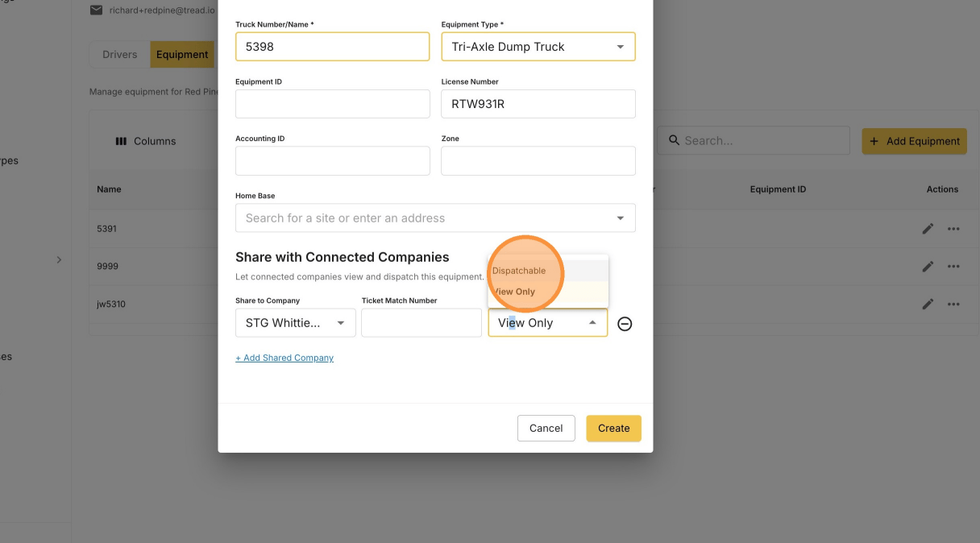Click the Columns grid icon

121,141
